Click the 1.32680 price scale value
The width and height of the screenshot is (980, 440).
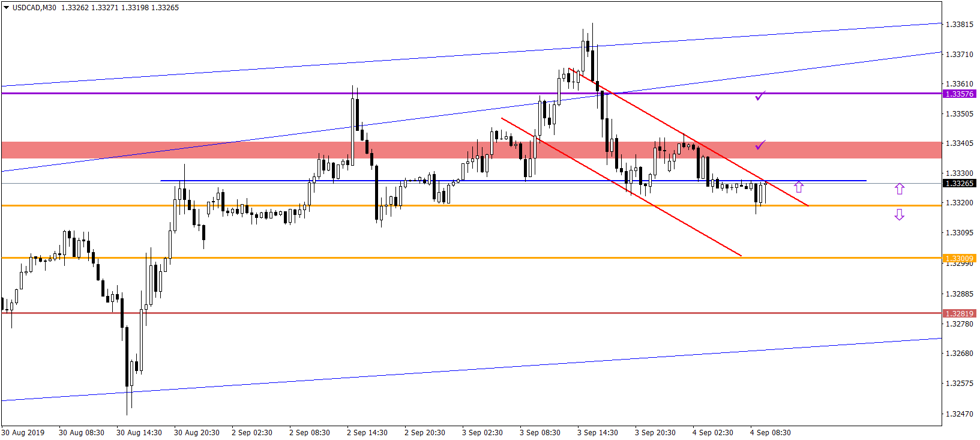pyautogui.click(x=959, y=354)
